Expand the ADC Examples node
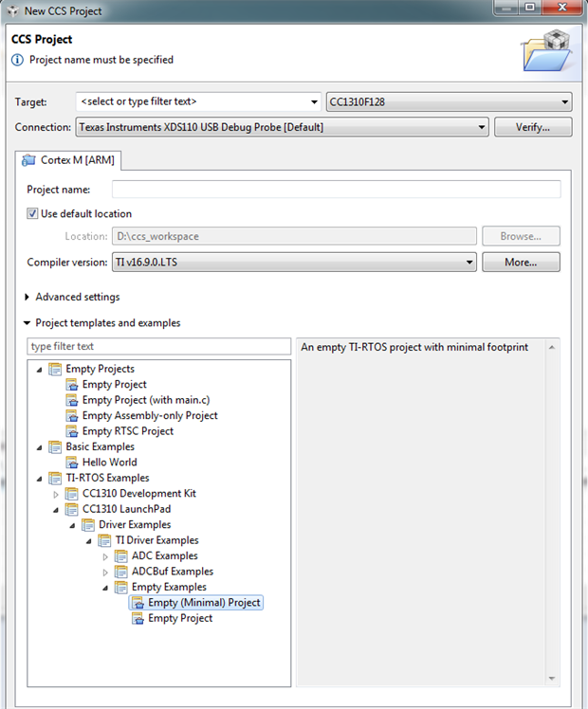The height and width of the screenshot is (709, 588). (x=105, y=556)
